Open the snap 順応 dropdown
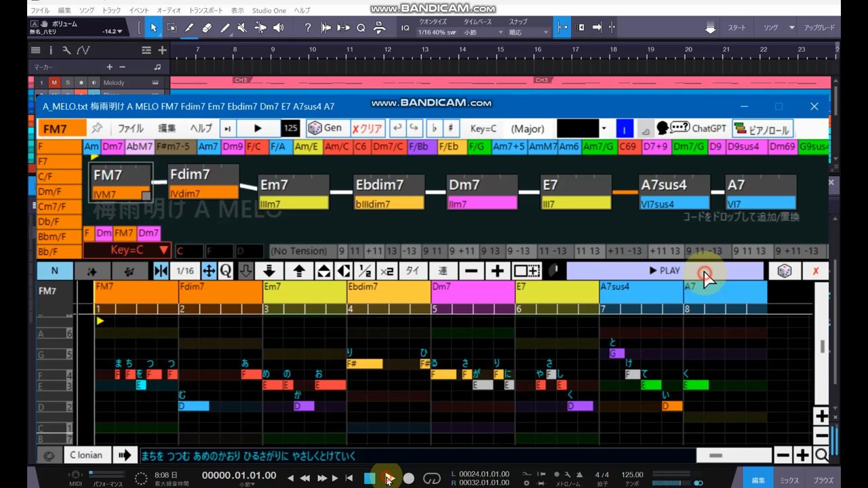 pyautogui.click(x=528, y=32)
